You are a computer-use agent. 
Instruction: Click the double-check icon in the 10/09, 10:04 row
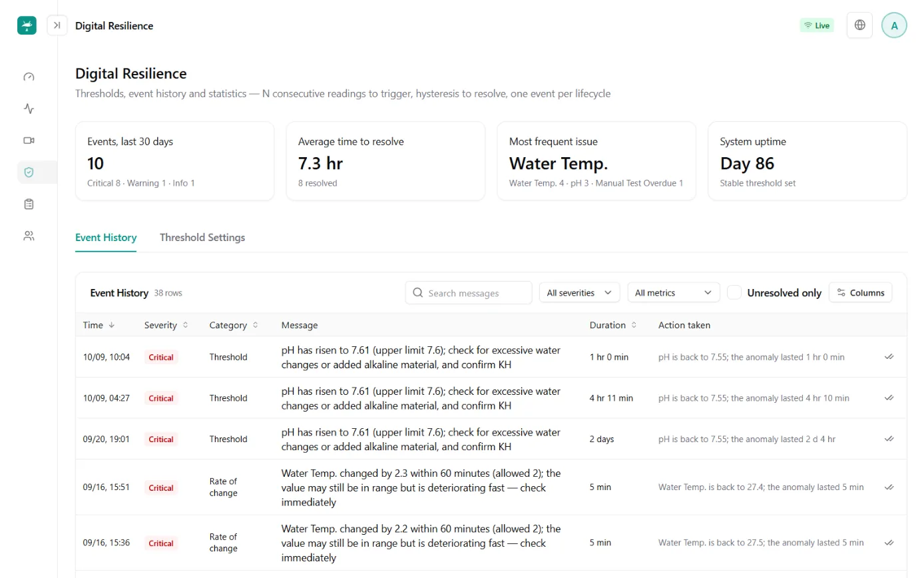point(889,357)
